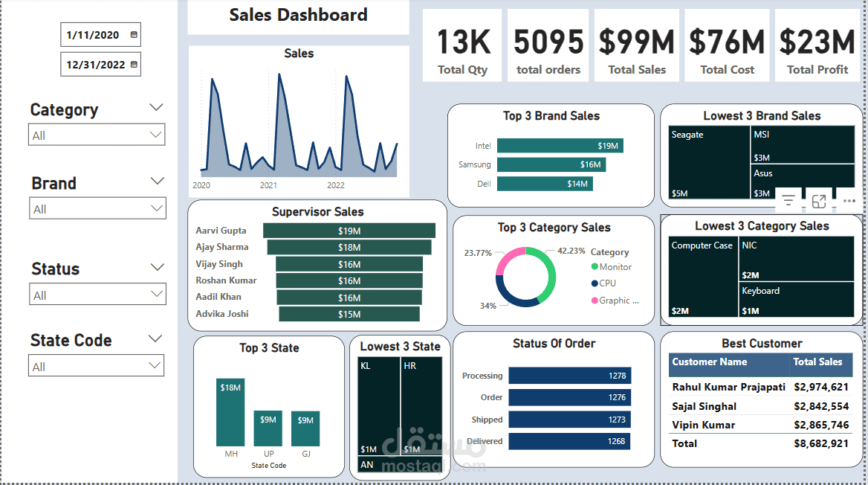The height and width of the screenshot is (485, 868).
Task: Collapse the Status slicer header chevron
Action: pyautogui.click(x=158, y=267)
